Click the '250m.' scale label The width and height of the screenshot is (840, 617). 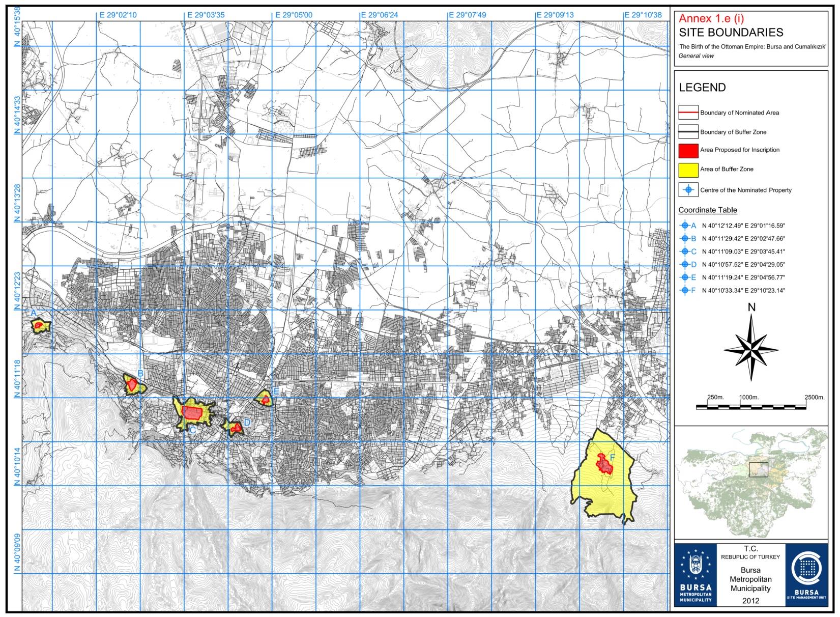click(x=715, y=397)
